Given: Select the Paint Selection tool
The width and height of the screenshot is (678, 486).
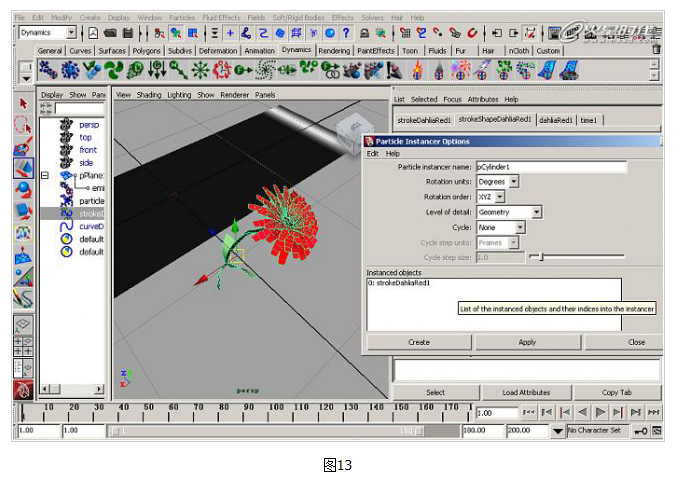Looking at the screenshot, I should [23, 146].
